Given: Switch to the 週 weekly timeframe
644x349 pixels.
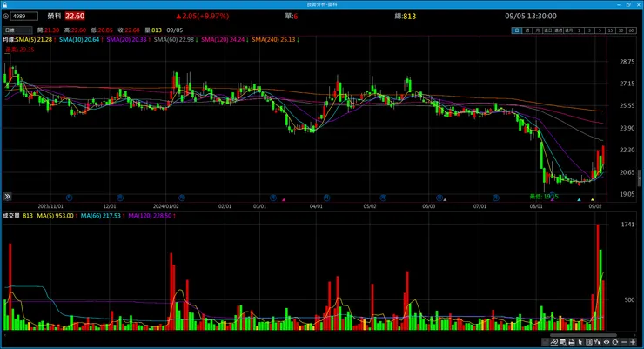Looking at the screenshot, I should [527, 30].
